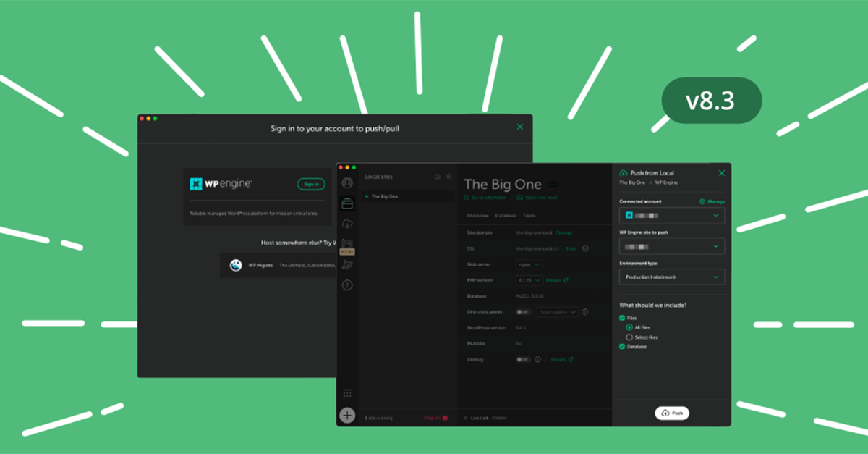
Task: Switch to the Tools tab
Action: (x=529, y=216)
